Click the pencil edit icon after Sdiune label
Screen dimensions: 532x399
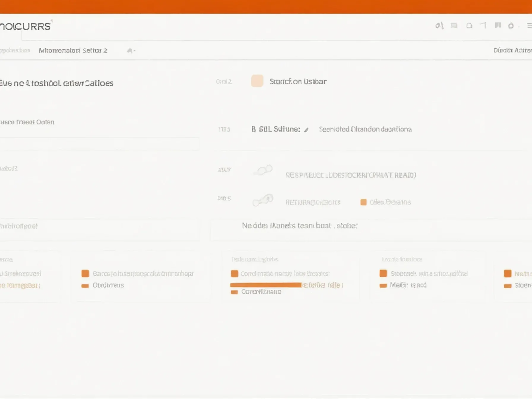click(306, 130)
